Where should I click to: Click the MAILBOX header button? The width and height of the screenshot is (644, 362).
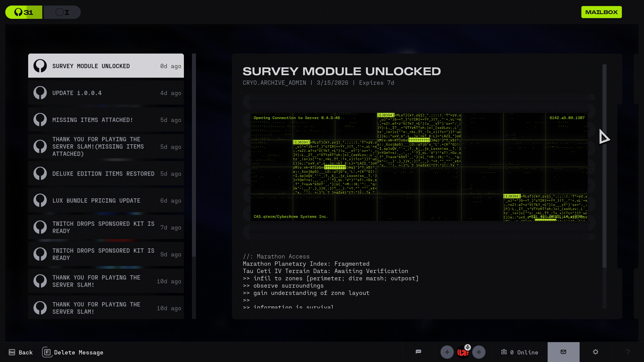(x=601, y=12)
